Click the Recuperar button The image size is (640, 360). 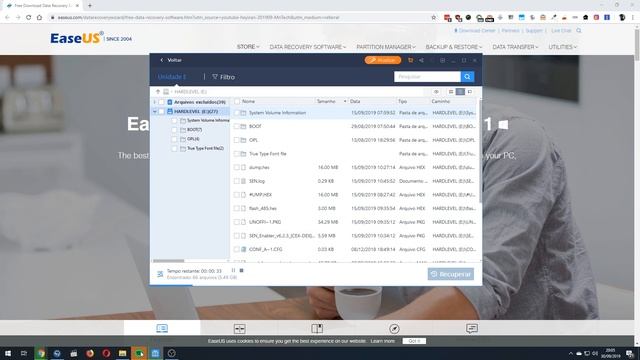[451, 274]
